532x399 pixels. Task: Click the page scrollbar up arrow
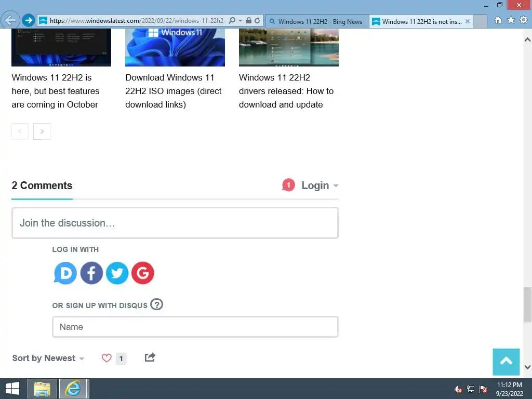pyautogui.click(x=527, y=40)
